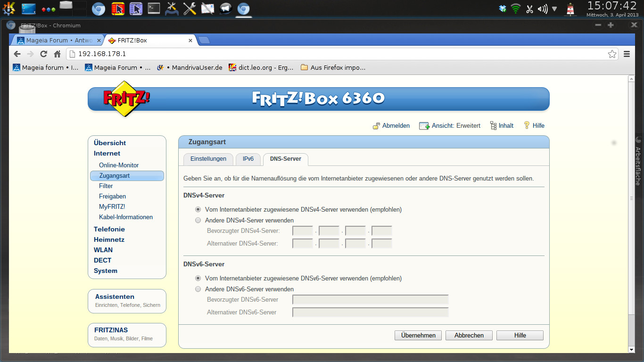Open Hilfe link with question mark icon
This screenshot has height=362, width=644.
pyautogui.click(x=534, y=126)
